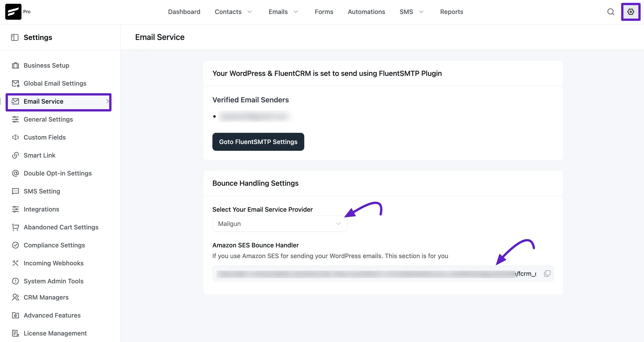
Task: Click the Advanced Features icon
Action: click(x=15, y=316)
